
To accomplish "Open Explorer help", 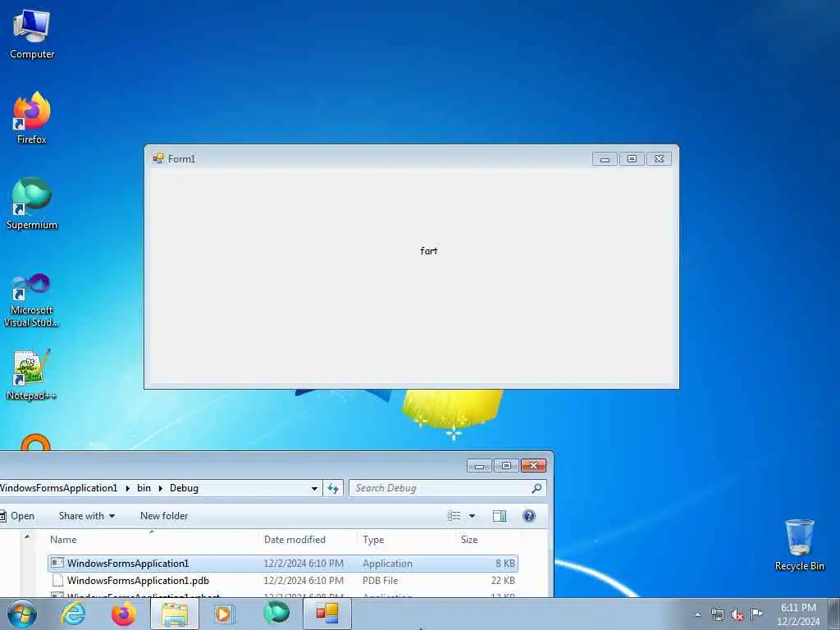I will [x=529, y=516].
